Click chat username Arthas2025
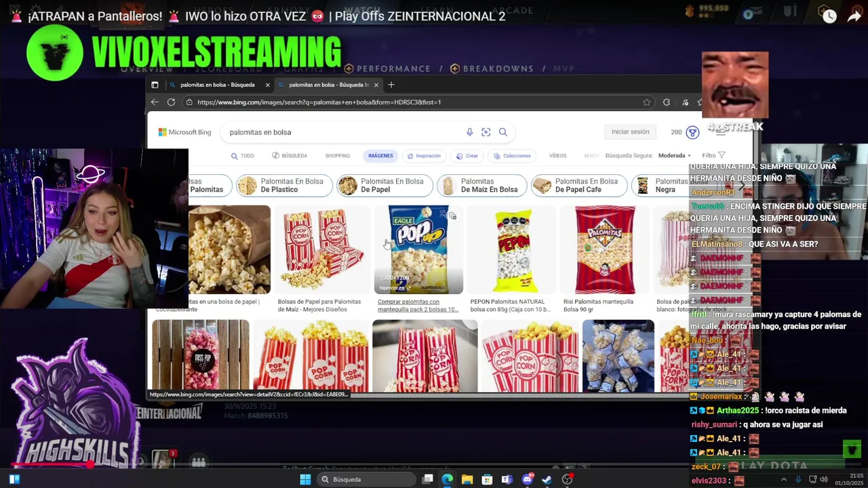 [738, 411]
